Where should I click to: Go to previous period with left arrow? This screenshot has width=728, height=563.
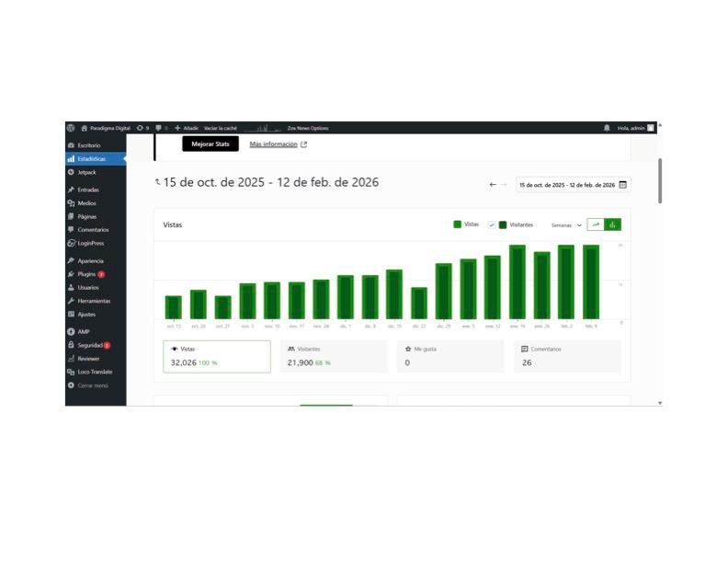coord(493,185)
